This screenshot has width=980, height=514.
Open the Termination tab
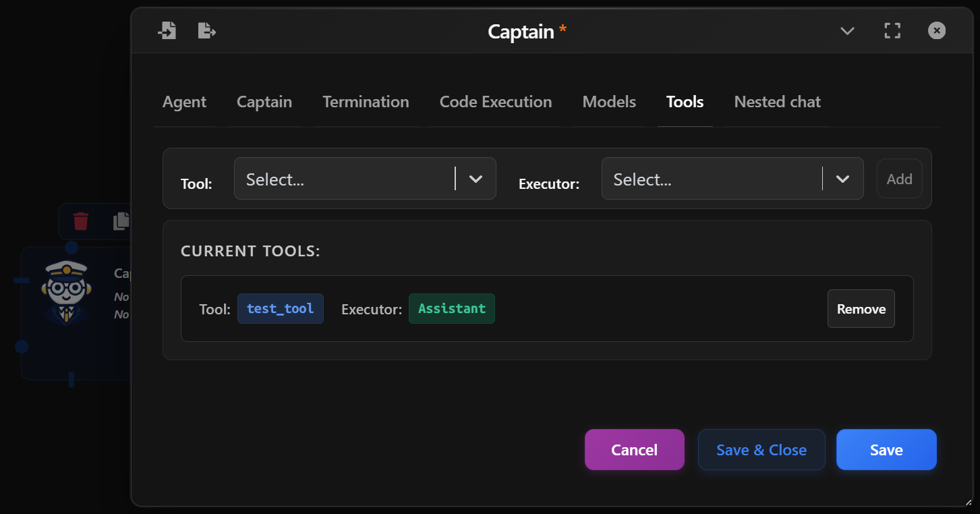[366, 102]
